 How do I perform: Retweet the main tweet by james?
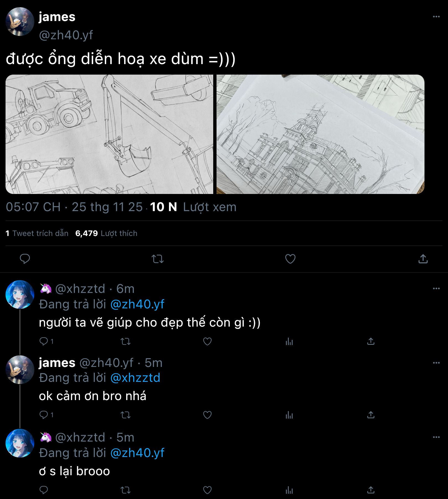coord(158,259)
